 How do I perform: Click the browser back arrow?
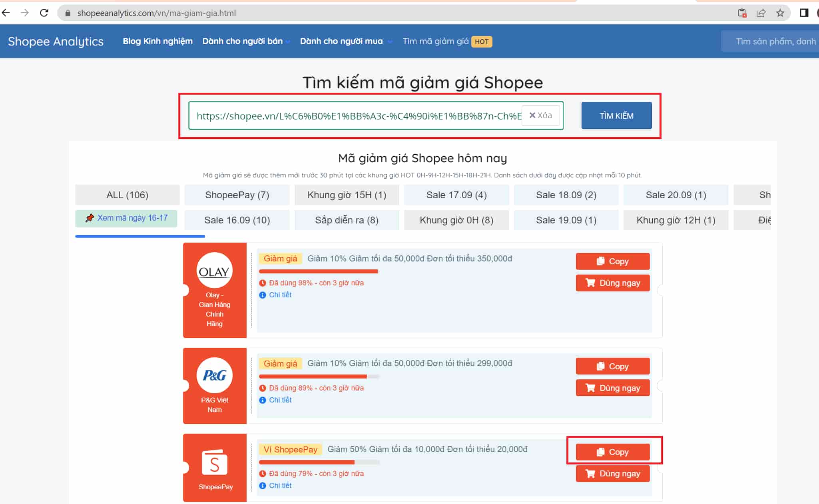coord(6,13)
